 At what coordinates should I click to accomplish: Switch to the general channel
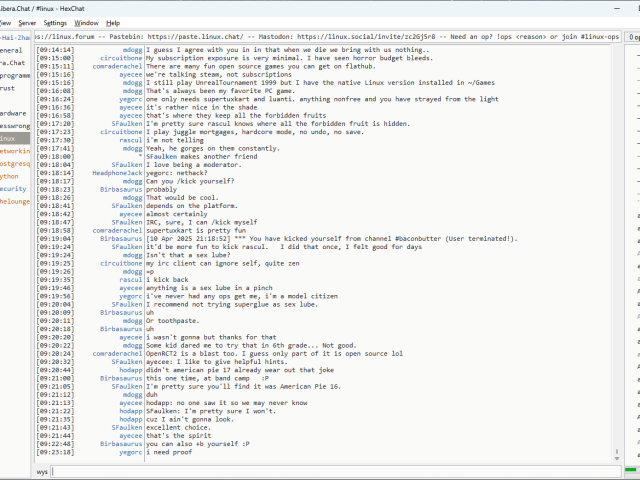coord(11,49)
